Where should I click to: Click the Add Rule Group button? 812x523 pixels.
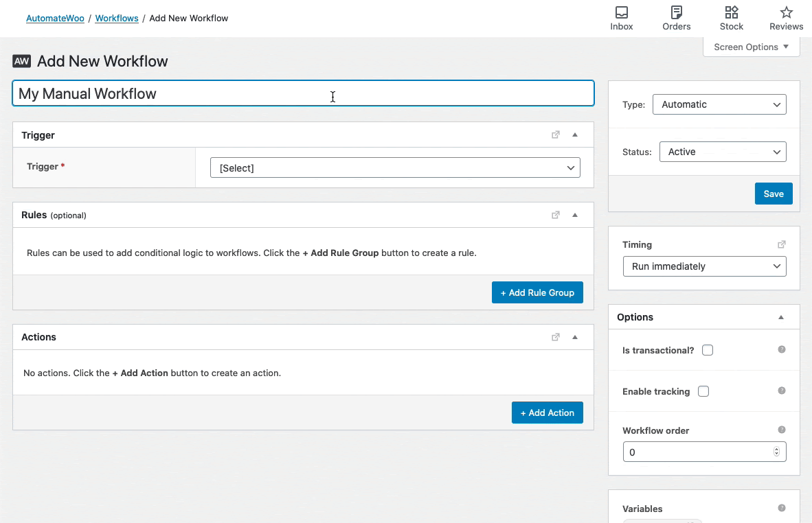(x=537, y=292)
